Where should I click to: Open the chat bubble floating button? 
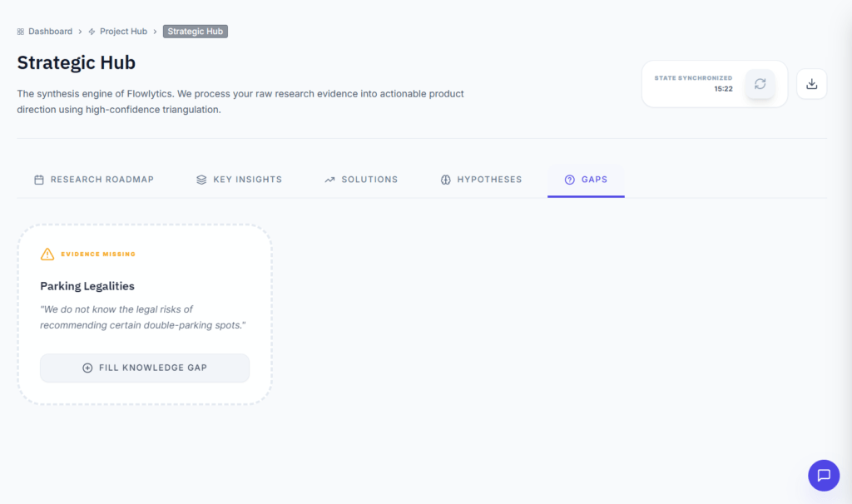824,475
